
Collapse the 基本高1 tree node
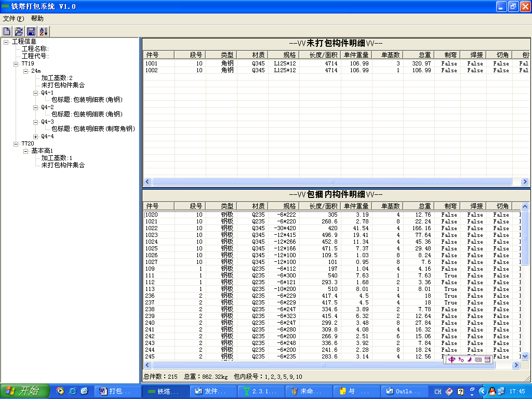point(25,151)
